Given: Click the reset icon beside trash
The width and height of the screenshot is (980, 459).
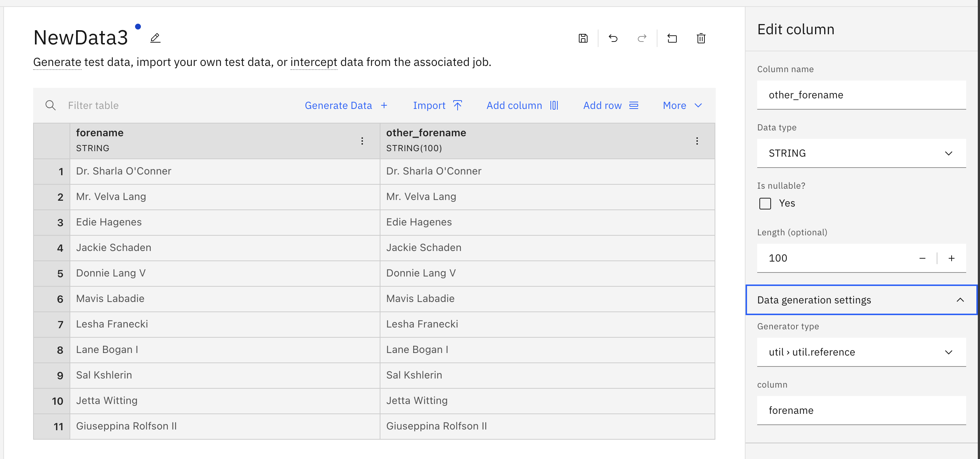Looking at the screenshot, I should (x=672, y=38).
